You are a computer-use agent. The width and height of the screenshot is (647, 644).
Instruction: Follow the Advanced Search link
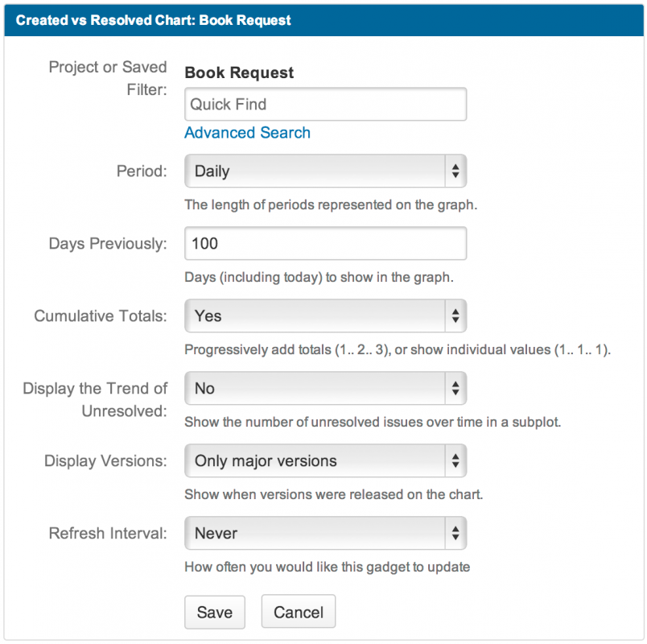[x=247, y=133]
